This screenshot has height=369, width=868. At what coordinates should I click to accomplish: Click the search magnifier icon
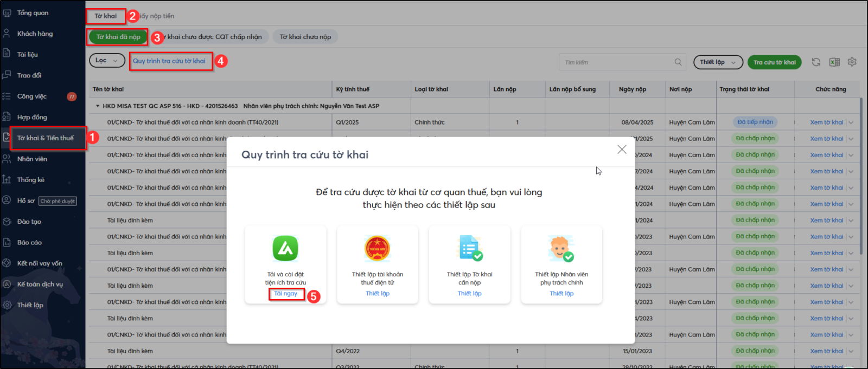678,62
